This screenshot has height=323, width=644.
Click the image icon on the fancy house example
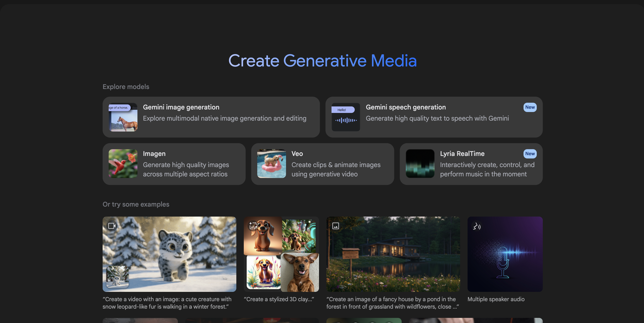[335, 225]
